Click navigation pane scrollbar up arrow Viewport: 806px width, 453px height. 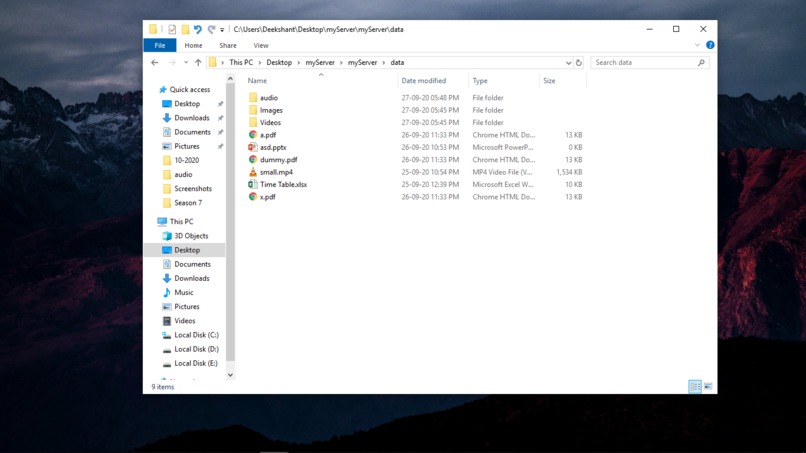pos(230,79)
